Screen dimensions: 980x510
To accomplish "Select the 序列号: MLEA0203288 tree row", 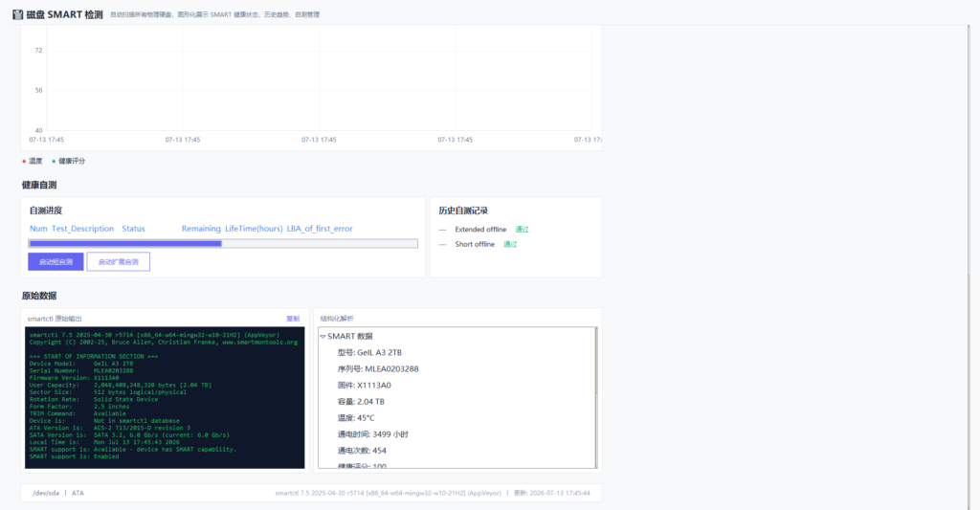I will (x=378, y=368).
